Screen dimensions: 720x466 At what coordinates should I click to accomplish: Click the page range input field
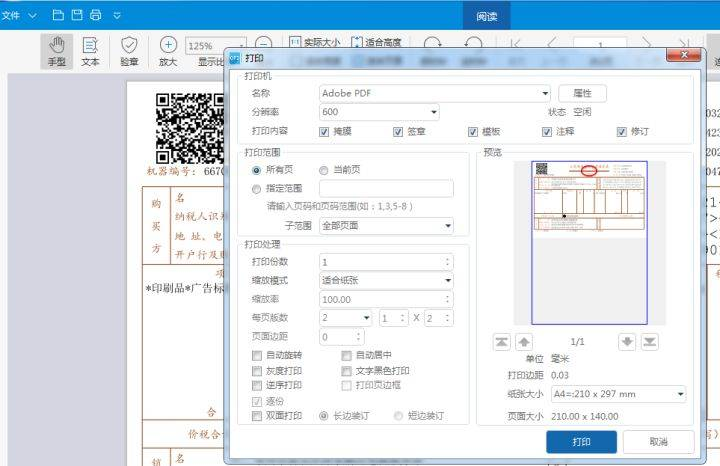[x=386, y=189]
